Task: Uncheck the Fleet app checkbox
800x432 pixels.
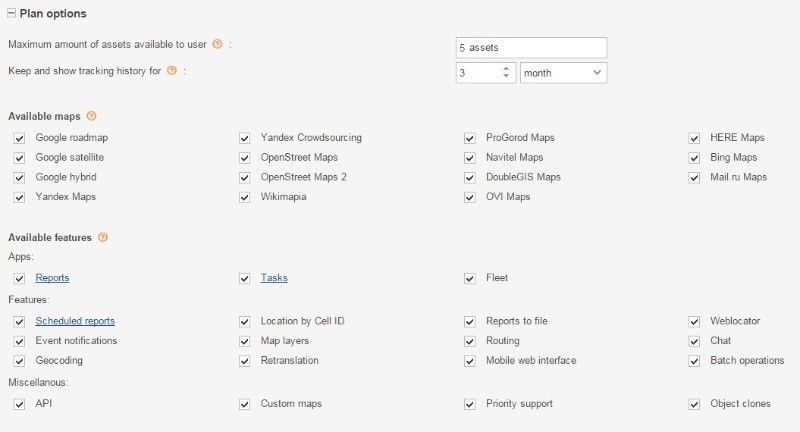Action: tap(470, 278)
